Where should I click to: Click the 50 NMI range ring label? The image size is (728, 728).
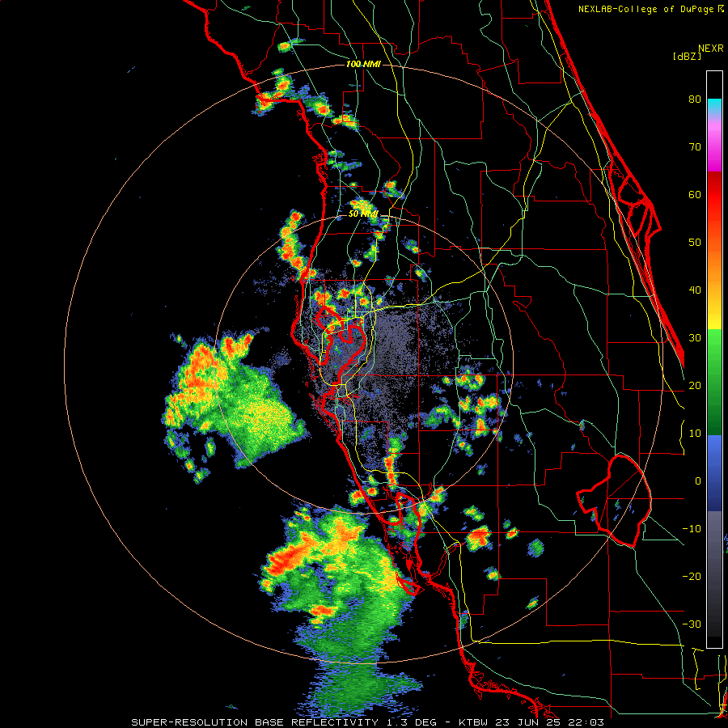click(363, 214)
